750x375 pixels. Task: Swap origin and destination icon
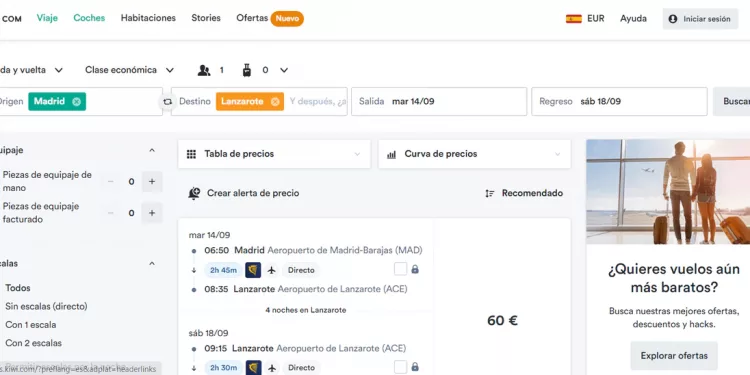[x=167, y=101]
